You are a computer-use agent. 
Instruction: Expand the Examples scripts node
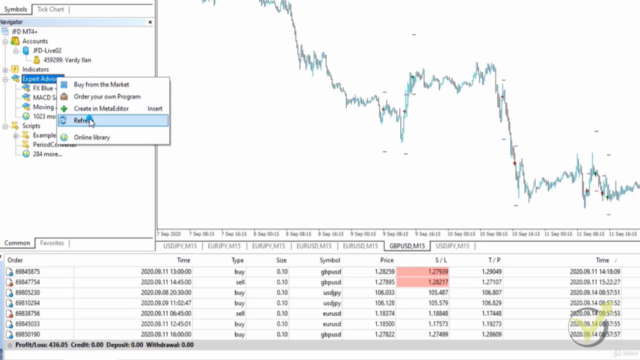[16, 136]
